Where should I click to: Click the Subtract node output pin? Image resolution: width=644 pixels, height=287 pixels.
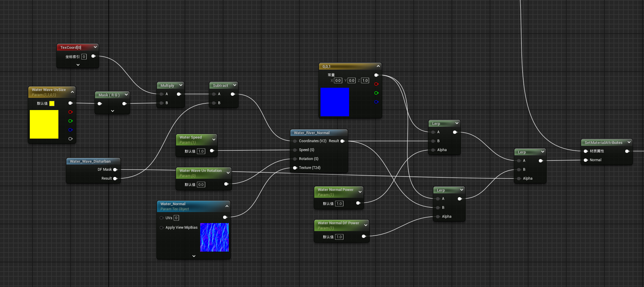pos(233,94)
